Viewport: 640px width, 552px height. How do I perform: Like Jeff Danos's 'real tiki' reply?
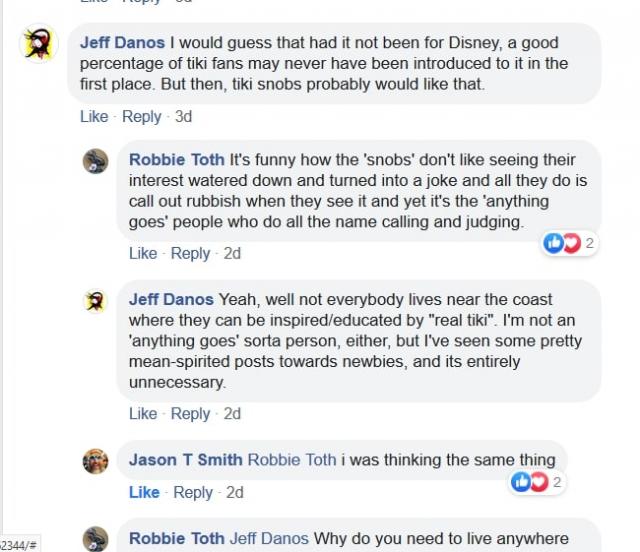pos(143,413)
